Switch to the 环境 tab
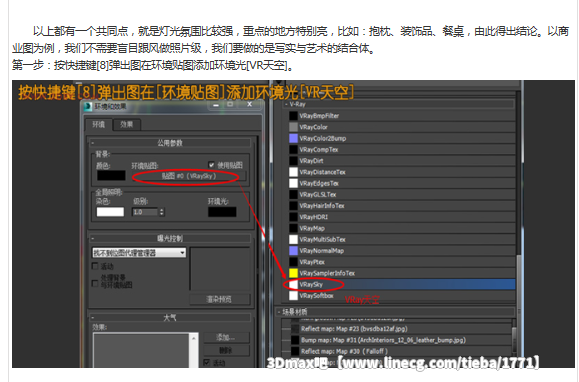The width and height of the screenshot is (579, 382). [99, 124]
